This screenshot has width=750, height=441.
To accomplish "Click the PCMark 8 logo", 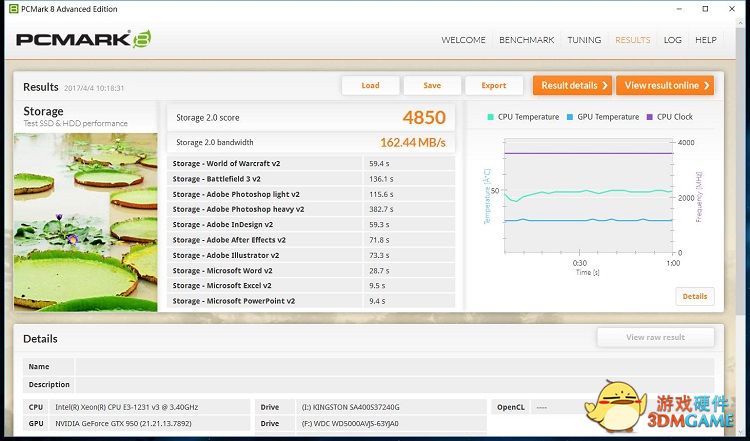I will pos(84,39).
